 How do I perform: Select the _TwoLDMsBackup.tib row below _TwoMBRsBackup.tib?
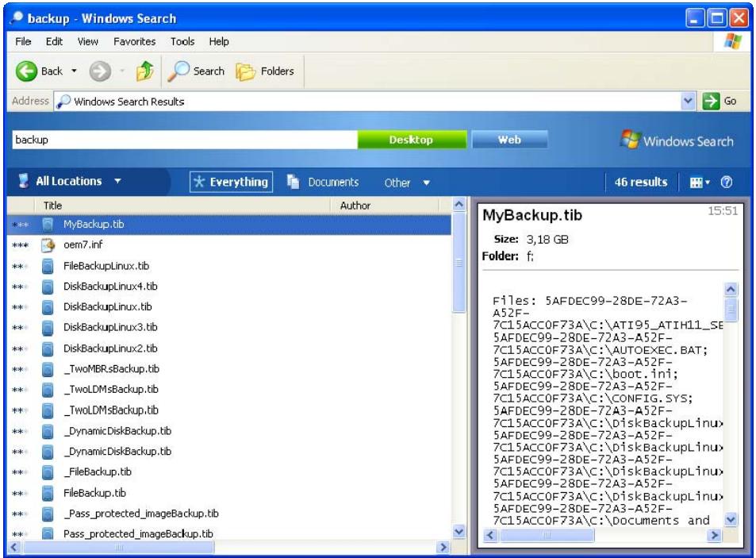229,389
